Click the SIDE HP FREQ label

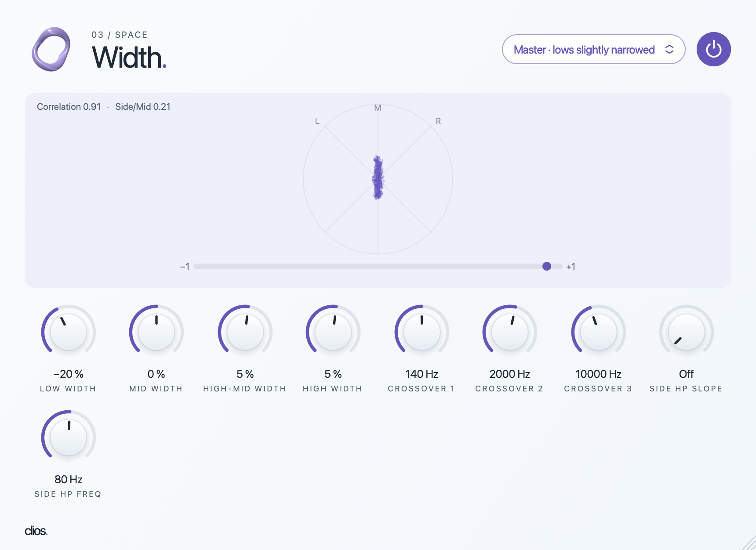(x=68, y=494)
